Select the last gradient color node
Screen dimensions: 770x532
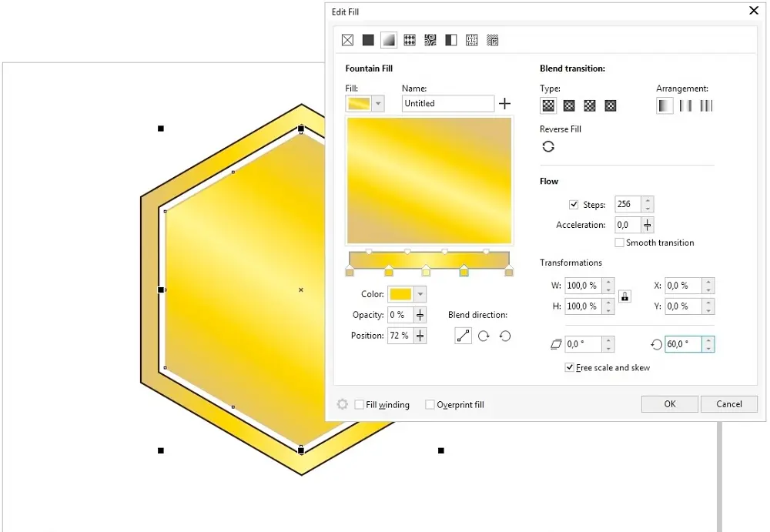point(509,271)
